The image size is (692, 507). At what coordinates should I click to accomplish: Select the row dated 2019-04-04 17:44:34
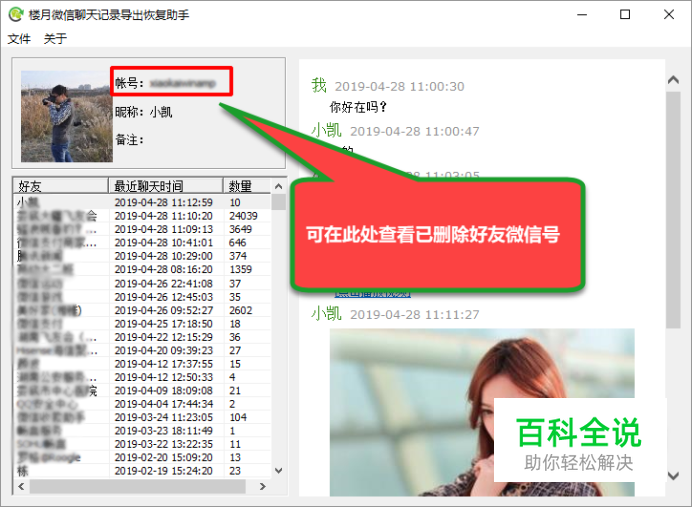[142, 404]
